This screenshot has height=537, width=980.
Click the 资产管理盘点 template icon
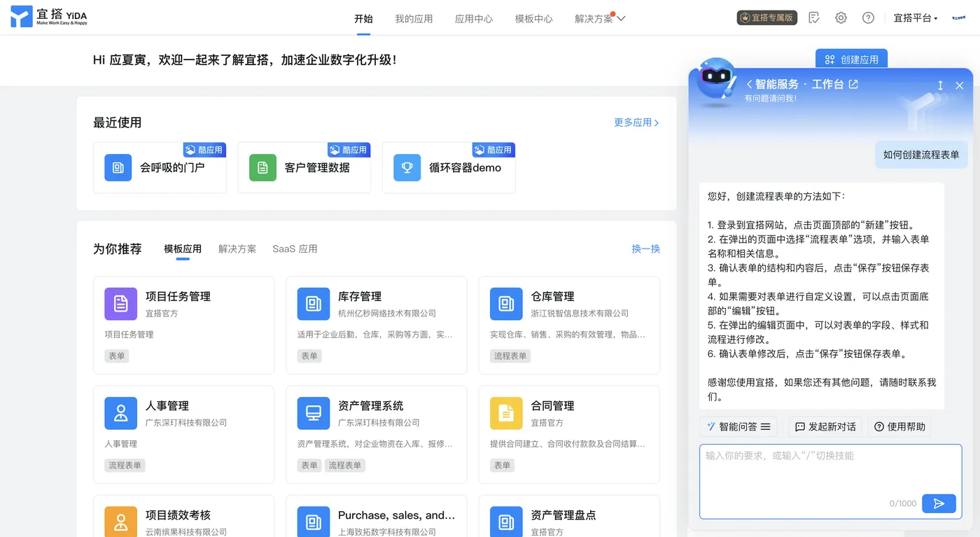pos(506,522)
